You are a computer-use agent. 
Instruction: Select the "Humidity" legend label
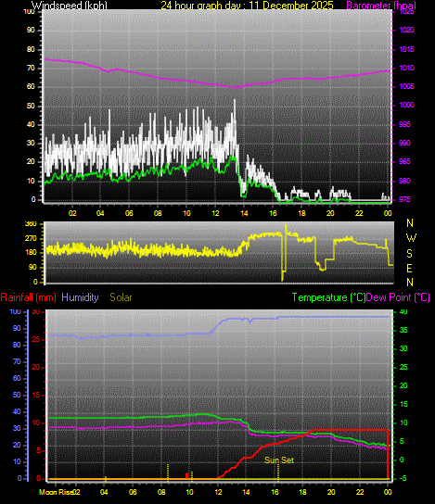[x=80, y=297]
